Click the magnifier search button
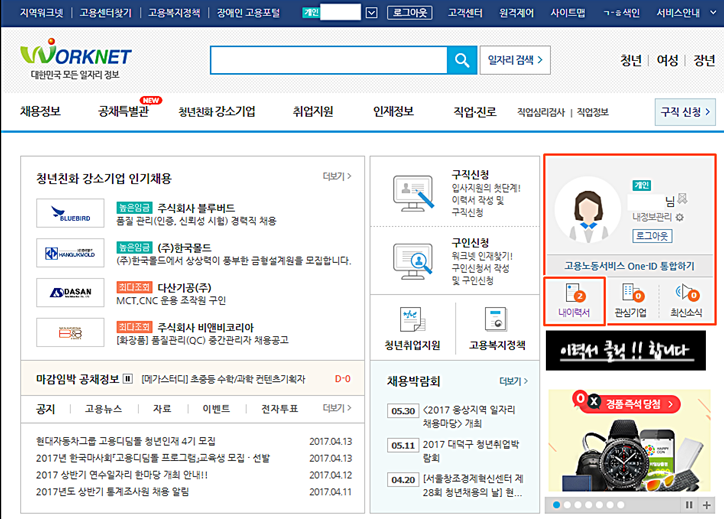The height and width of the screenshot is (519, 724). point(462,60)
